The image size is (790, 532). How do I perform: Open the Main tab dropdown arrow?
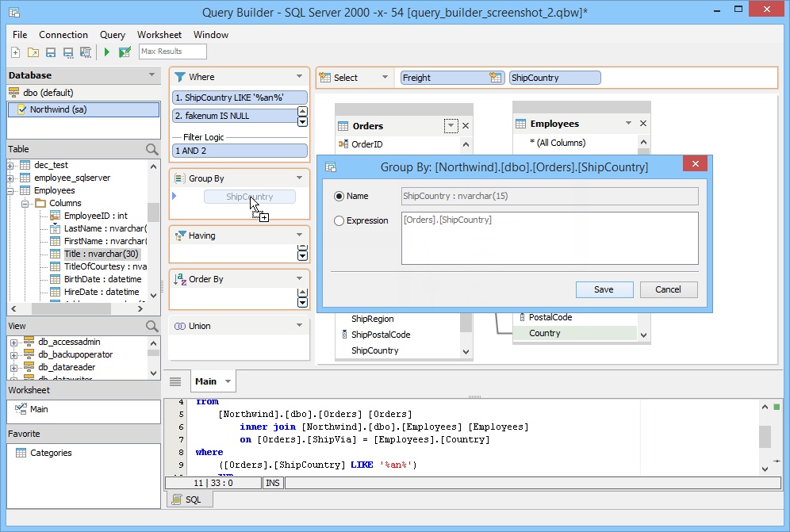(x=228, y=381)
